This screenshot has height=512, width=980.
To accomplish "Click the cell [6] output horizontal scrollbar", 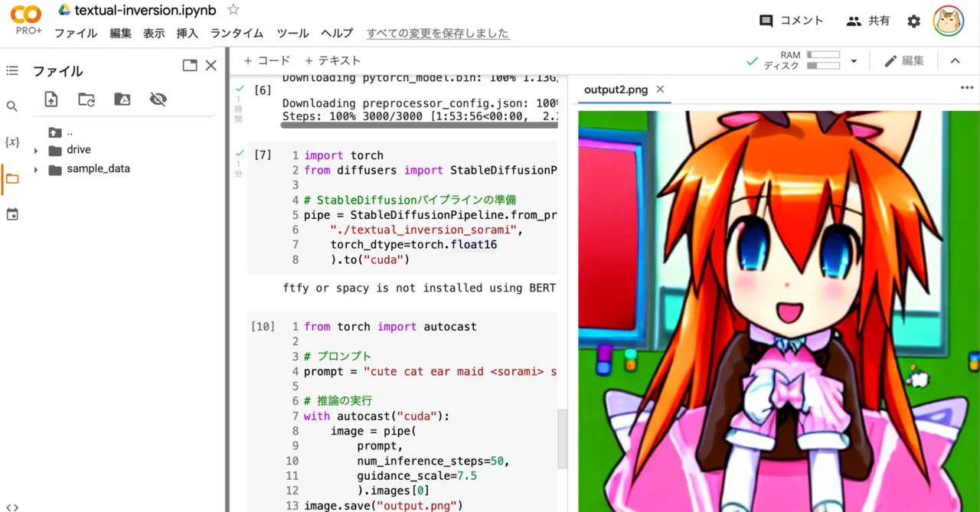I will point(420,124).
